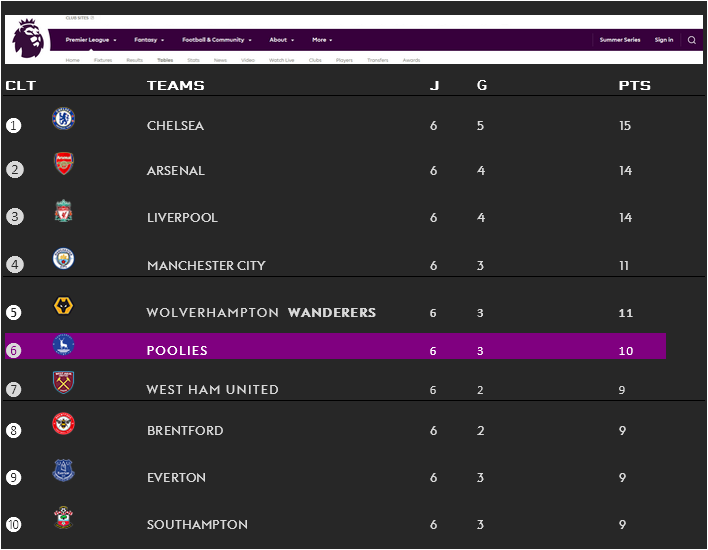Expand the Premier League dropdown menu
708x550 pixels.
coord(91,40)
